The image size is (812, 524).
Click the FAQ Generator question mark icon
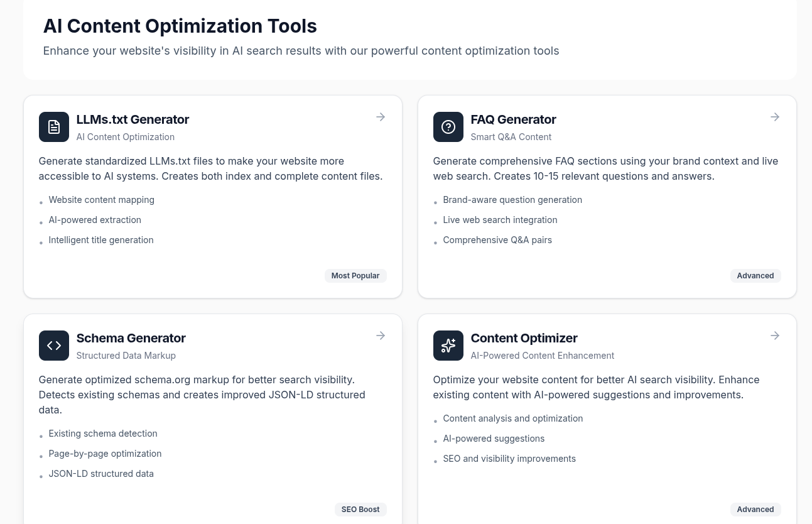click(x=448, y=127)
